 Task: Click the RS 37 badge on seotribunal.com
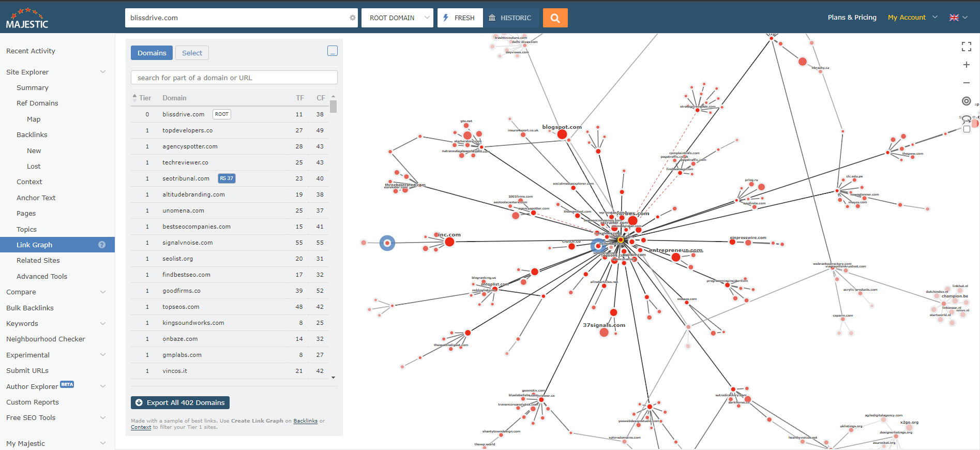click(x=227, y=178)
